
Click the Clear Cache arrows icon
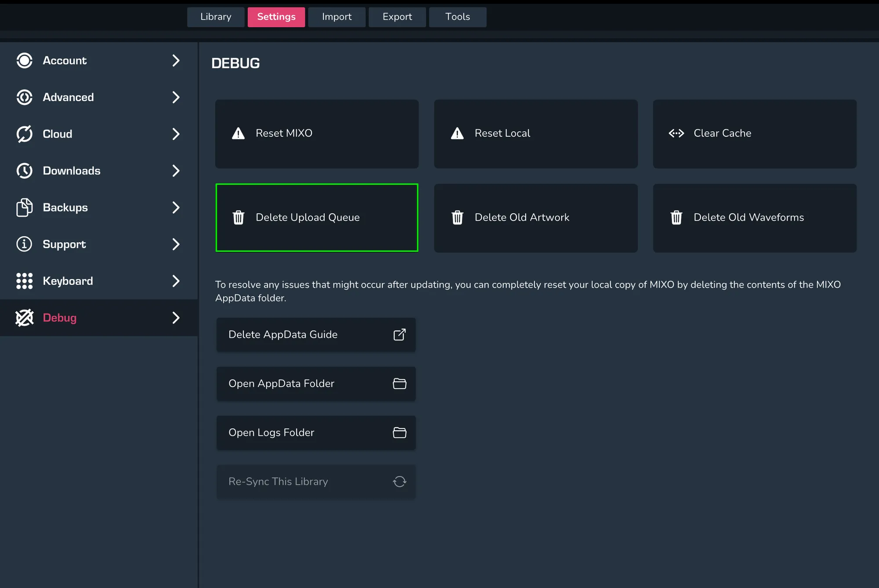(x=676, y=133)
